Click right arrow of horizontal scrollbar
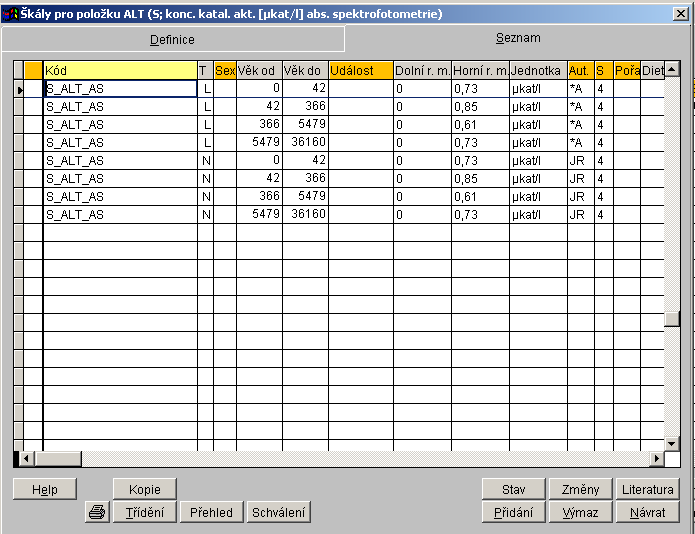Image resolution: width=695 pixels, height=534 pixels. pyautogui.click(x=657, y=458)
